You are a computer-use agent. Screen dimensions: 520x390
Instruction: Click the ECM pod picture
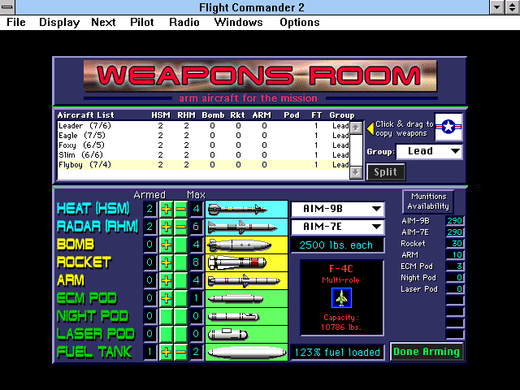(246, 299)
